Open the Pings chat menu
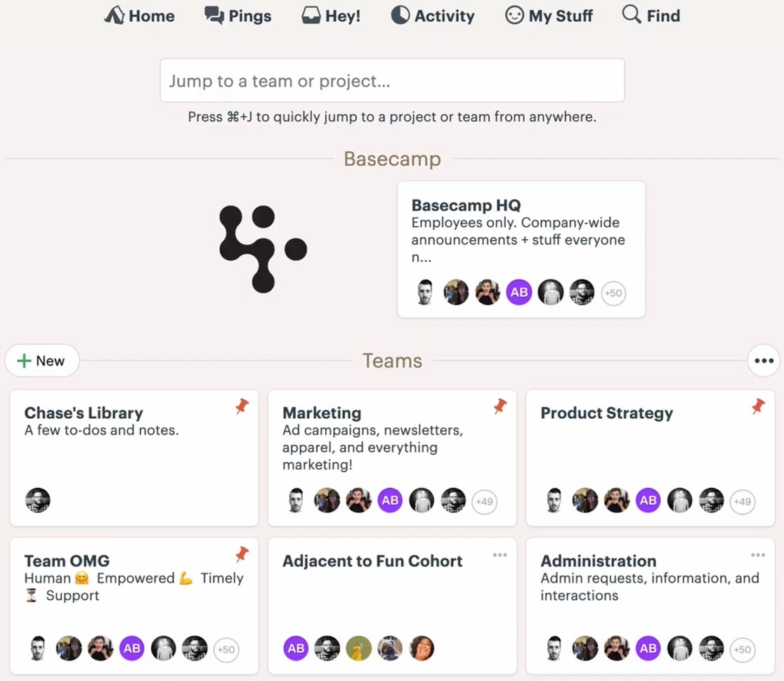This screenshot has height=681, width=784. click(x=238, y=15)
